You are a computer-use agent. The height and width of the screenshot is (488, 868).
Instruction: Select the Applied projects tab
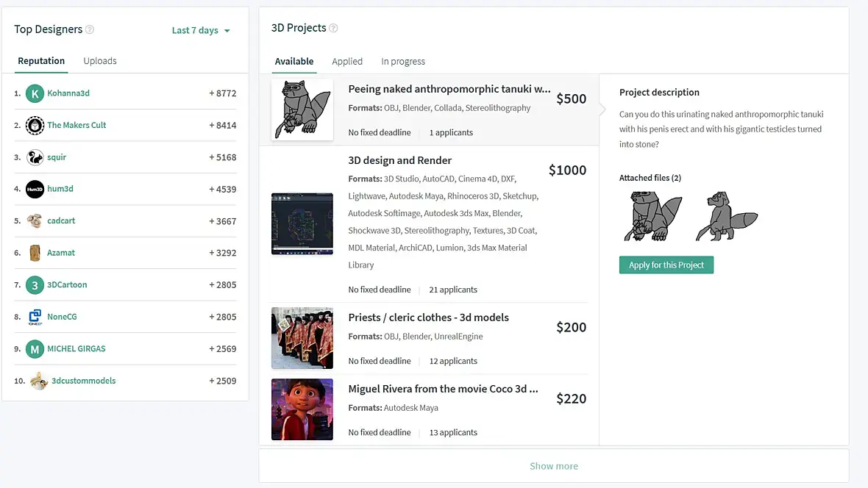[x=347, y=62]
